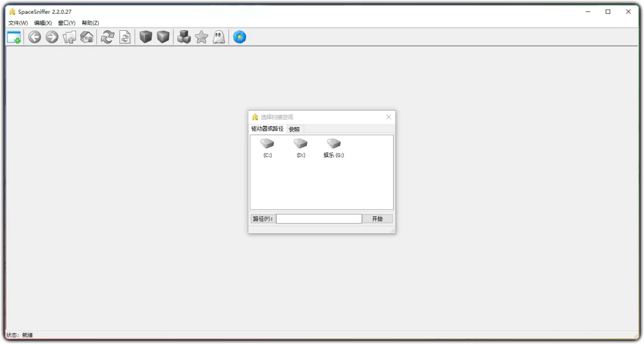Click the New View window icon with green plus
The height and width of the screenshot is (344, 644).
click(x=14, y=37)
